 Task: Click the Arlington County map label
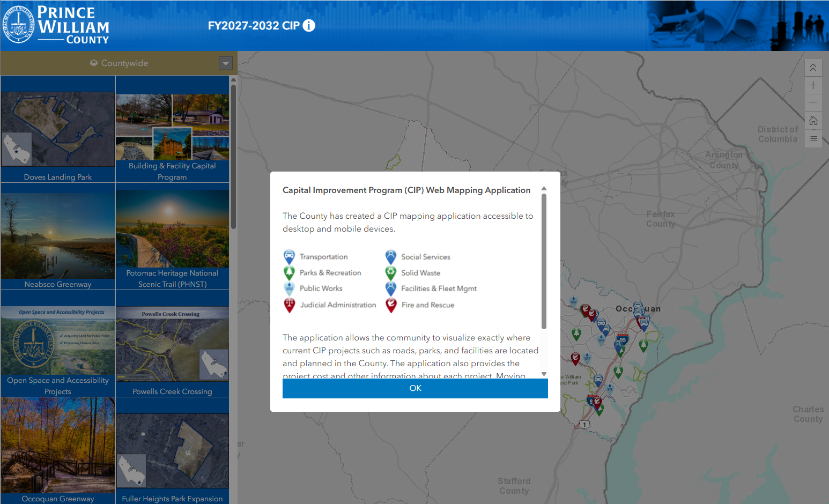tap(724, 160)
